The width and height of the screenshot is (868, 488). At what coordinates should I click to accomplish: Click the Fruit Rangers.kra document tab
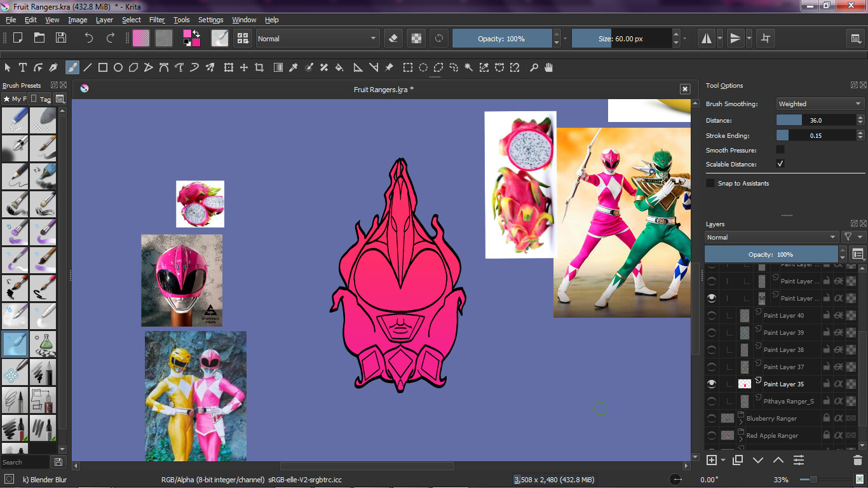click(384, 90)
